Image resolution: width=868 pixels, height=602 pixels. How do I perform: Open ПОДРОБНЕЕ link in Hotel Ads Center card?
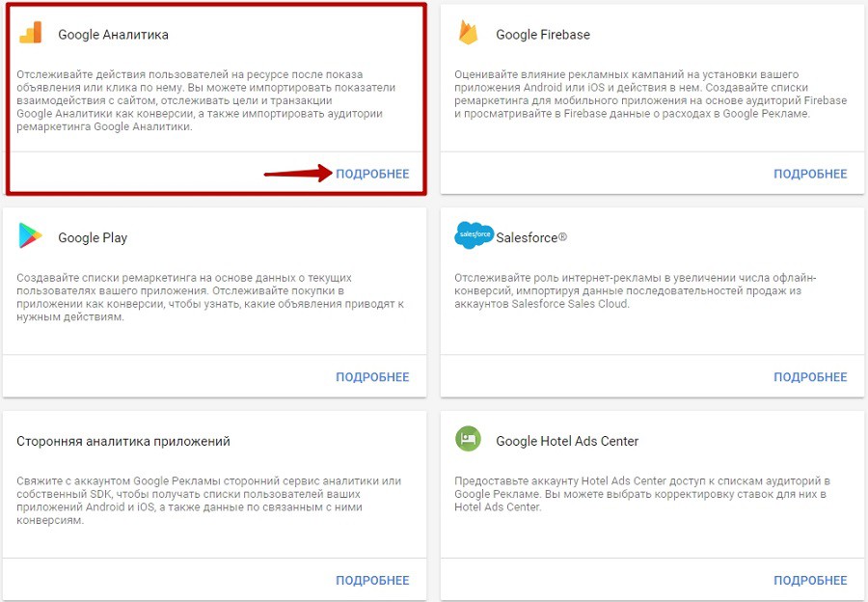[810, 581]
